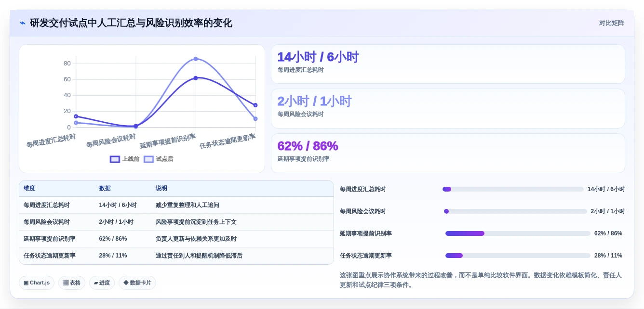
Task: Select table cell 每周进度汇总耗时
Action: click(47, 205)
